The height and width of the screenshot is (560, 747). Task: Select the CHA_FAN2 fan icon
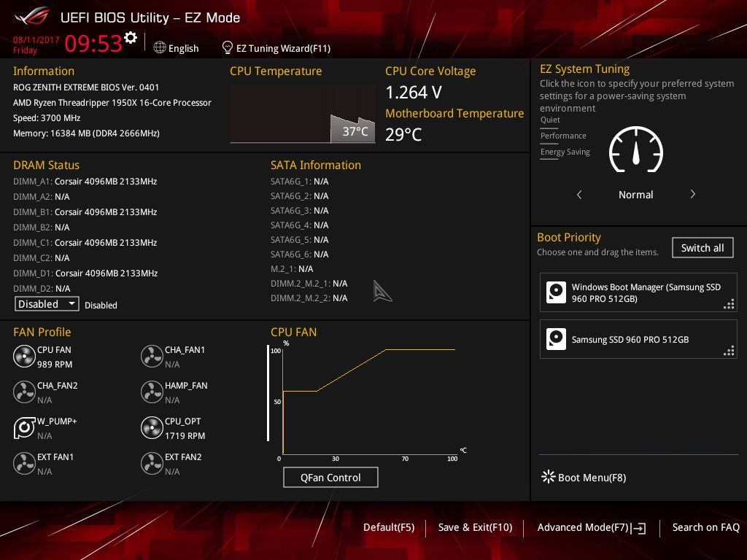tap(24, 392)
